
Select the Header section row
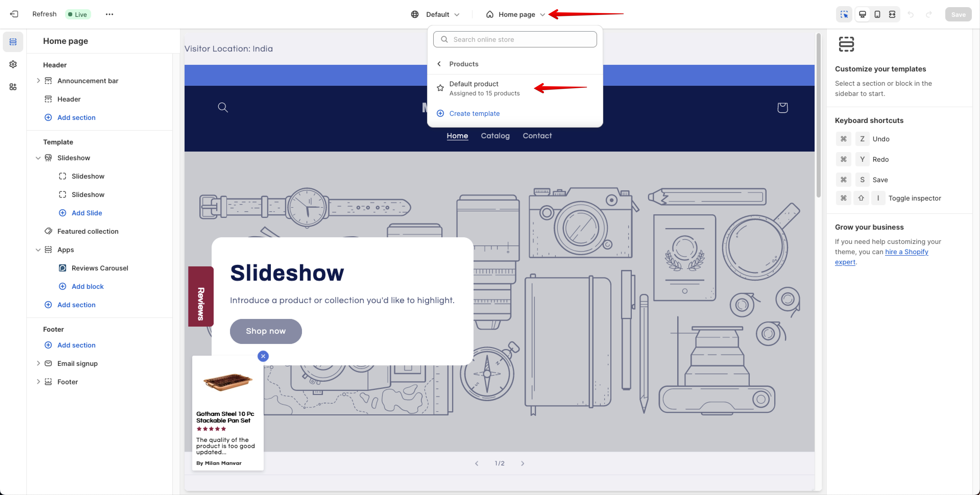coord(69,99)
